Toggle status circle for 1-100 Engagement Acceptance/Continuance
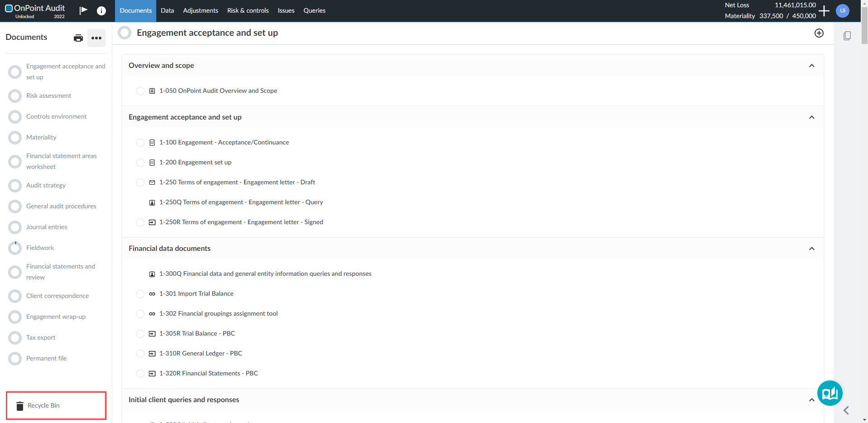 coord(140,143)
